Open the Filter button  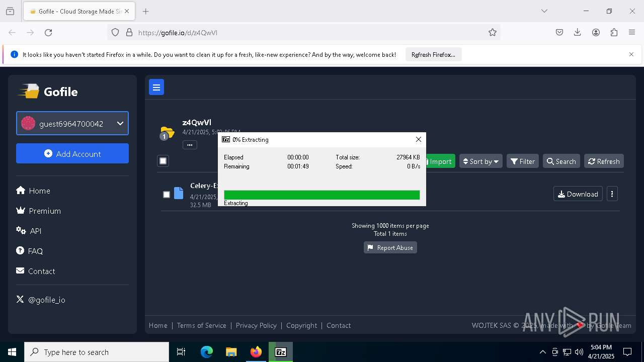point(522,161)
